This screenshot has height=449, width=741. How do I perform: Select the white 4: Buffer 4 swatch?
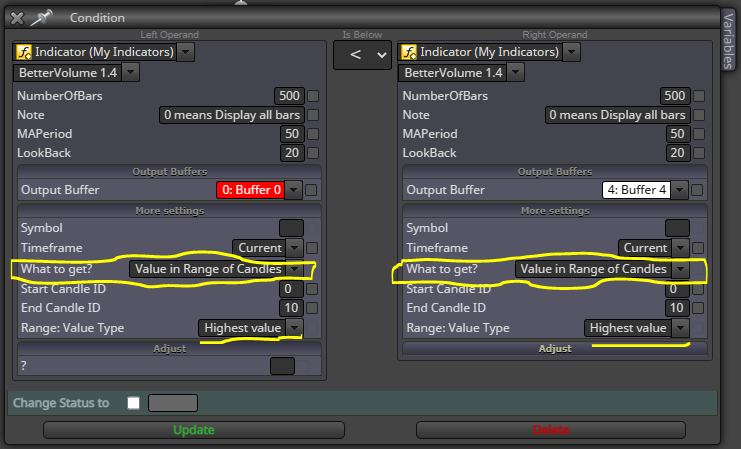coord(636,190)
